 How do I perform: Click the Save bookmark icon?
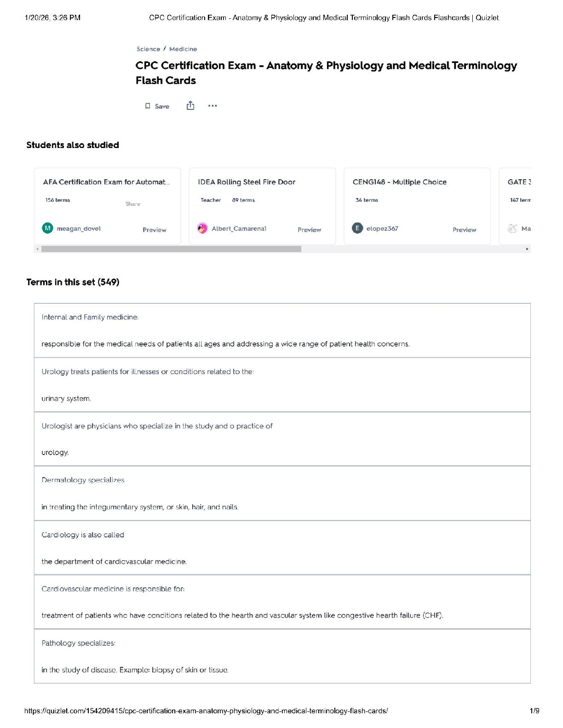[148, 106]
